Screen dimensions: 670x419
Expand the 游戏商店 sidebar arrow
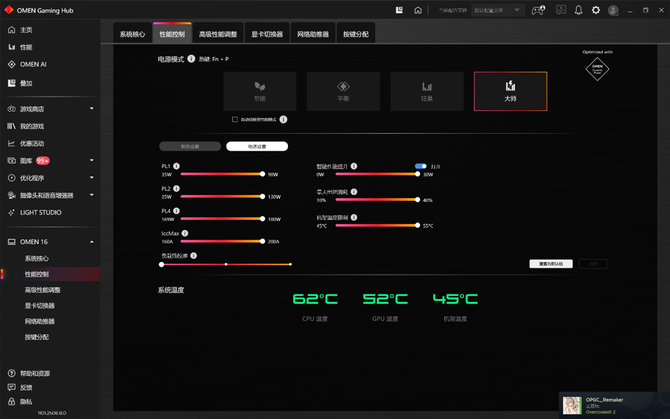91,108
